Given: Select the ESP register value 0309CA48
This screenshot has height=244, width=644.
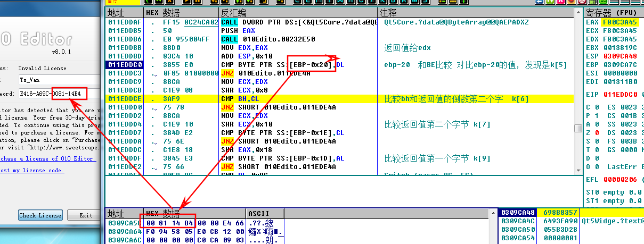Looking at the screenshot, I should pyautogui.click(x=619, y=56).
